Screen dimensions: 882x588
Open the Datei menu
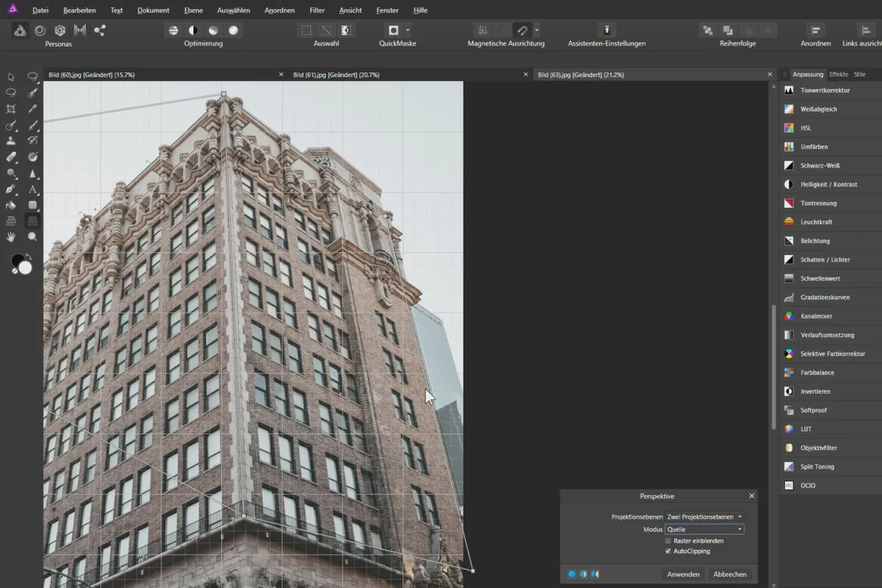point(40,10)
